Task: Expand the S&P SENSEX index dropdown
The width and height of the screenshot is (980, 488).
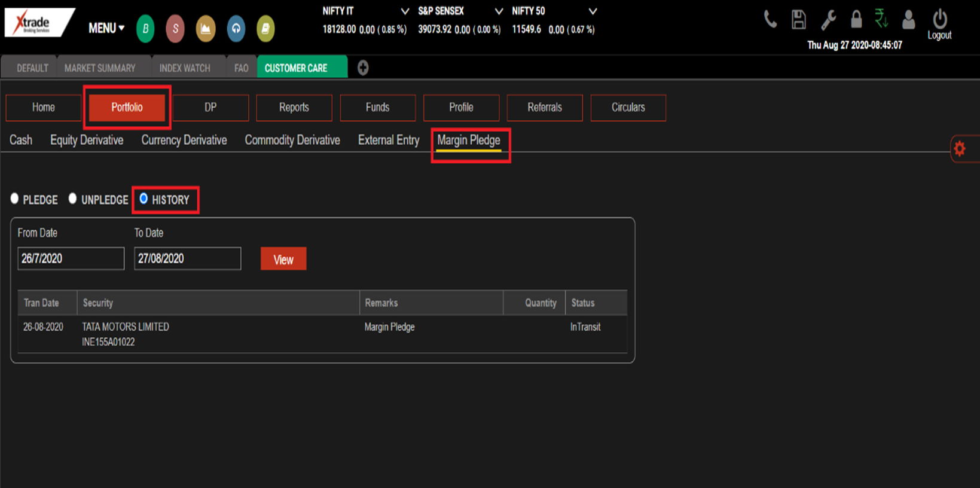Action: (x=499, y=11)
